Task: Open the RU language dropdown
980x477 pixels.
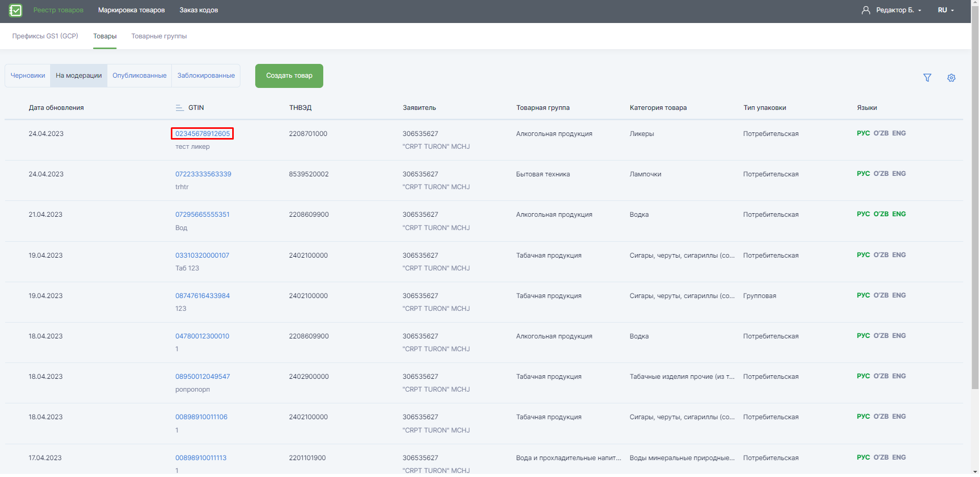Action: (946, 10)
